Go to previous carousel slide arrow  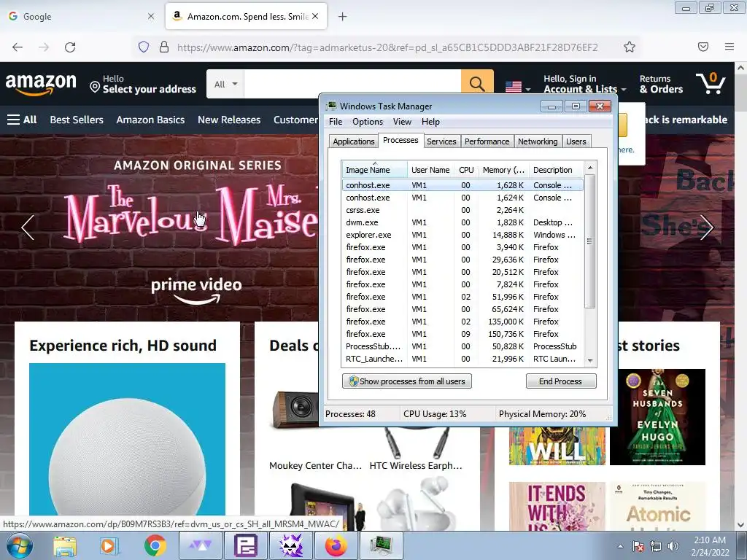point(28,227)
